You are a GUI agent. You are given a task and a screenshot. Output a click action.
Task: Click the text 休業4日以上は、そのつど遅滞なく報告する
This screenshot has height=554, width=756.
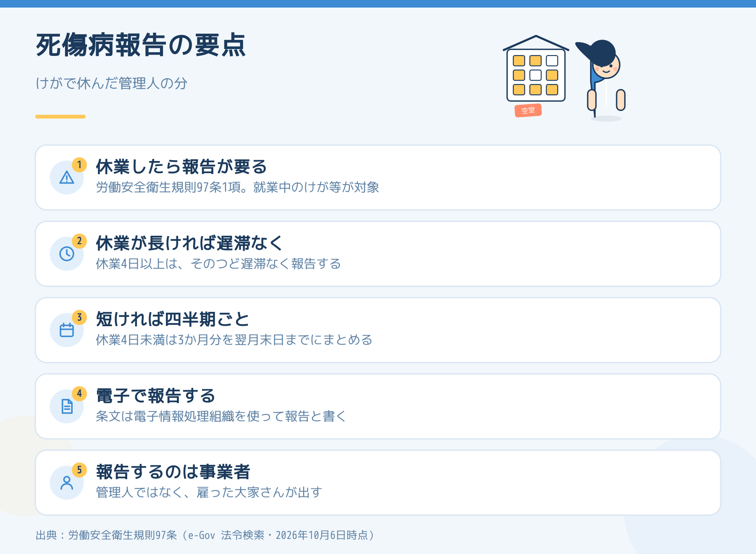218,264
